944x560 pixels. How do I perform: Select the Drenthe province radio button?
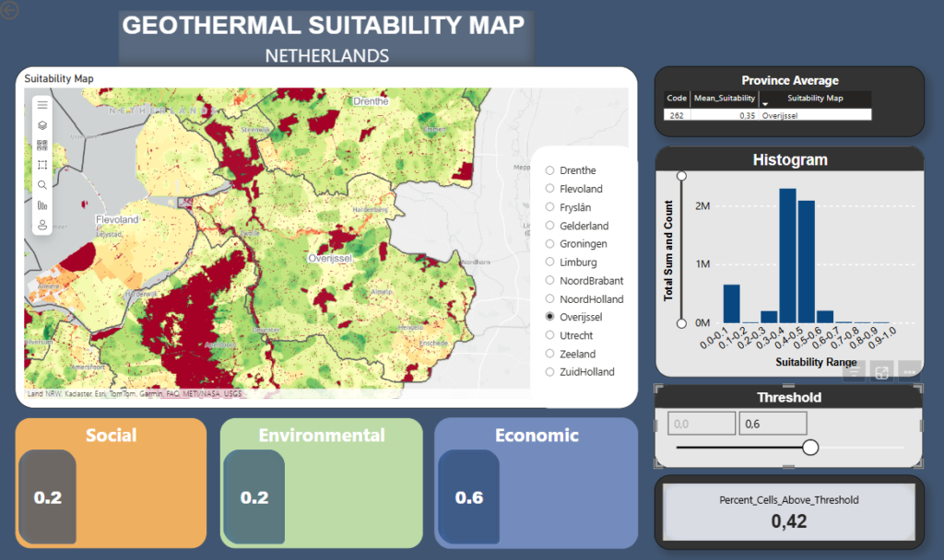[x=550, y=170]
